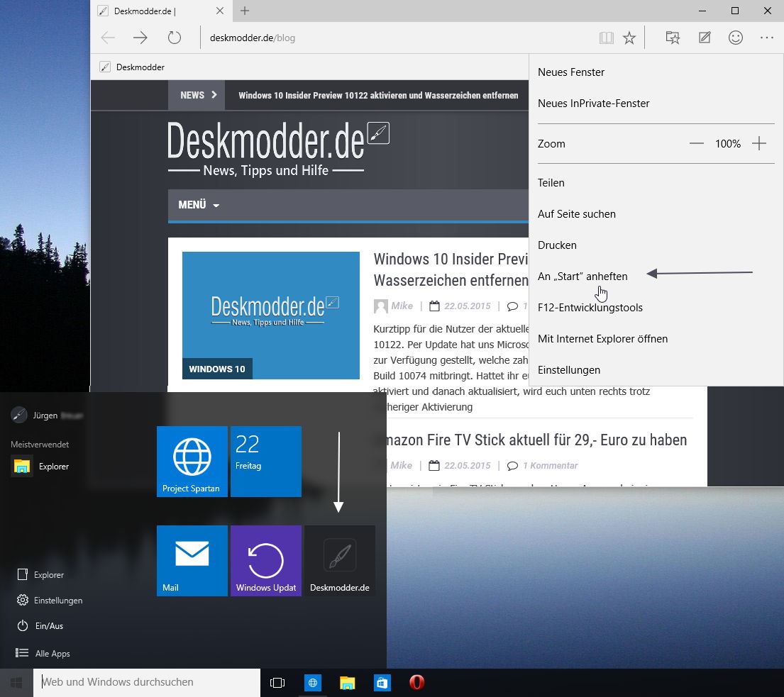The image size is (784, 697).
Task: Expand the MENÜ dropdown on the webpage
Action: (199, 205)
